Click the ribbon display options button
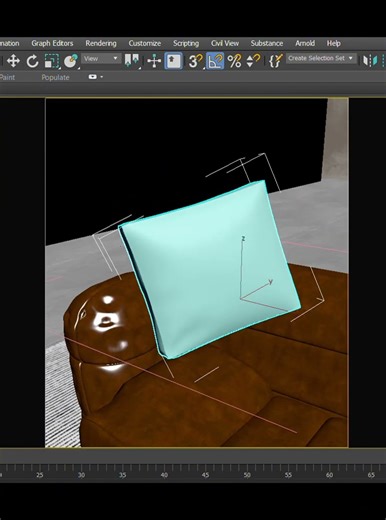 coord(93,77)
